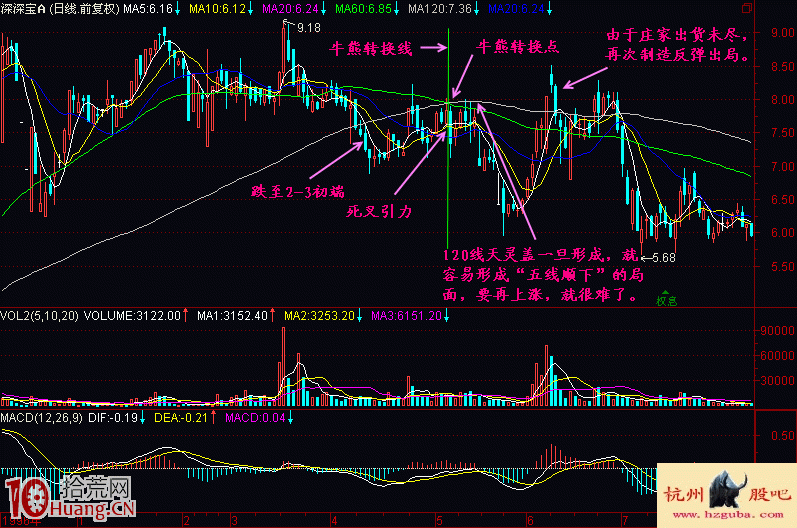Click the 0.50 MACD axis label
Screen dimensions: 797x528
click(783, 436)
